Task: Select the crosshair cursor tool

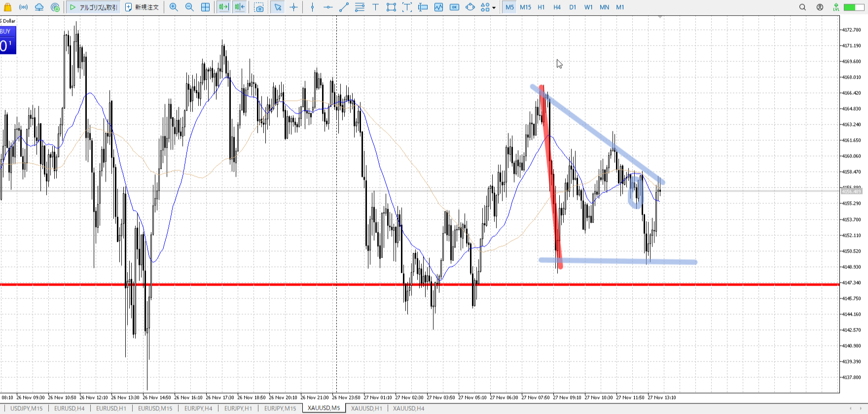Action: coord(294,7)
